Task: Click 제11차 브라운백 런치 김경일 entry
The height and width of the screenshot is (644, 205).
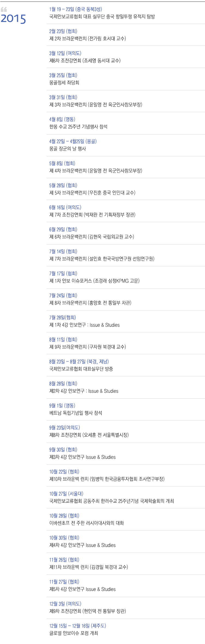Action: click(89, 567)
